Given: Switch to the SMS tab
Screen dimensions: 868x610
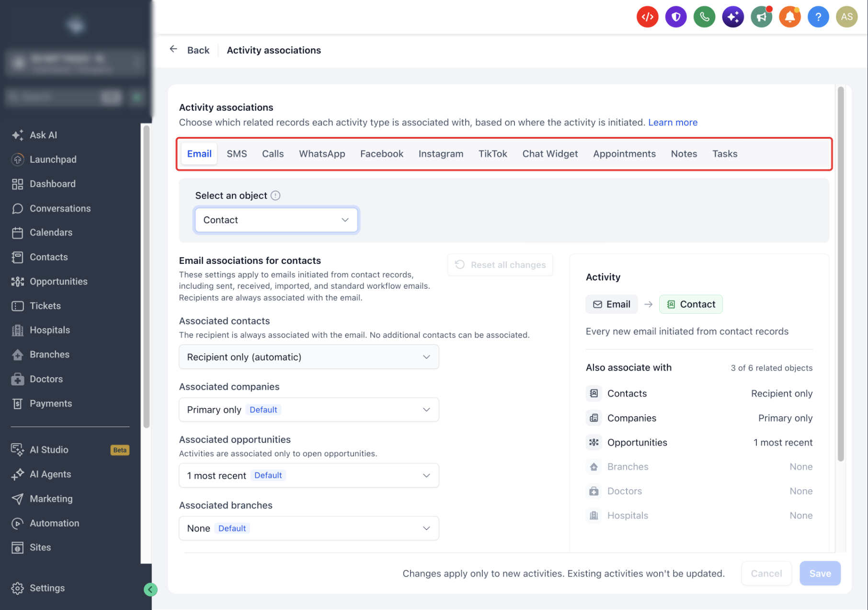Looking at the screenshot, I should click(x=237, y=154).
